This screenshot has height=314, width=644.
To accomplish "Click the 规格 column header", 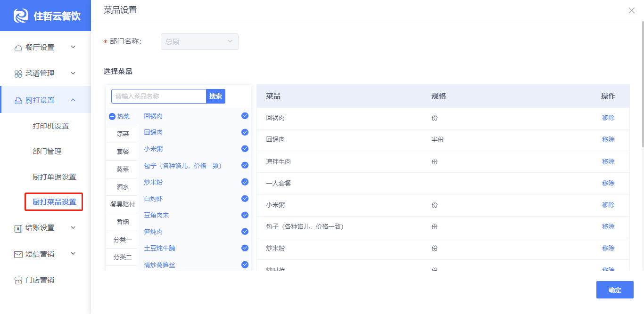I will click(438, 96).
